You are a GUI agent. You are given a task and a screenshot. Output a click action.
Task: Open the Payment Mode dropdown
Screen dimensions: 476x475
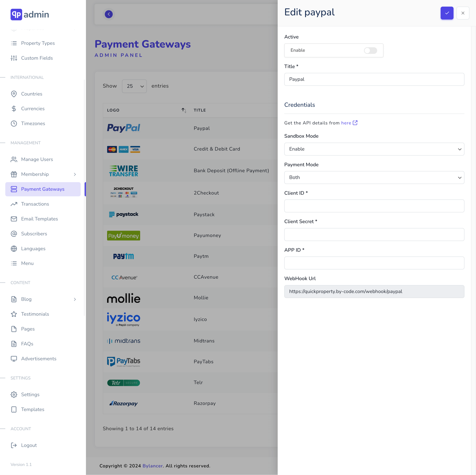point(374,177)
